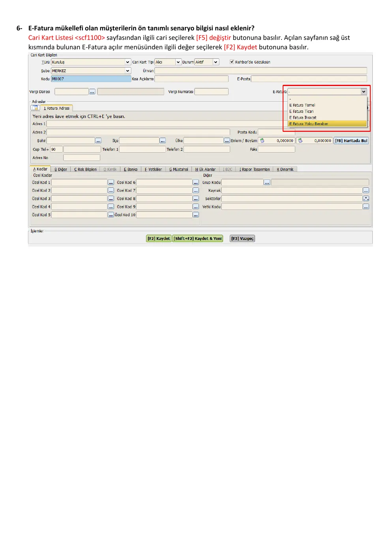Open the Özel Kod 1 lookup button
The image size is (392, 554).
tap(111, 183)
